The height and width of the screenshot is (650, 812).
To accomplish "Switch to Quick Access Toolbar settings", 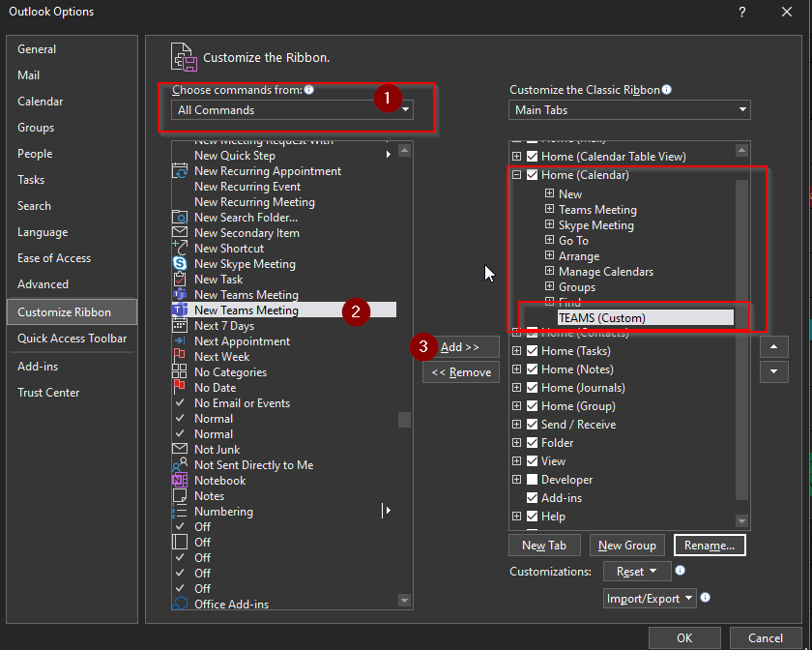I will pos(72,338).
